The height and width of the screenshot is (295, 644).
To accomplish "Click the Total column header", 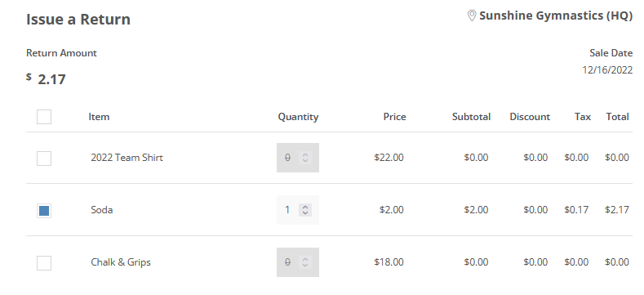I will point(617,117).
